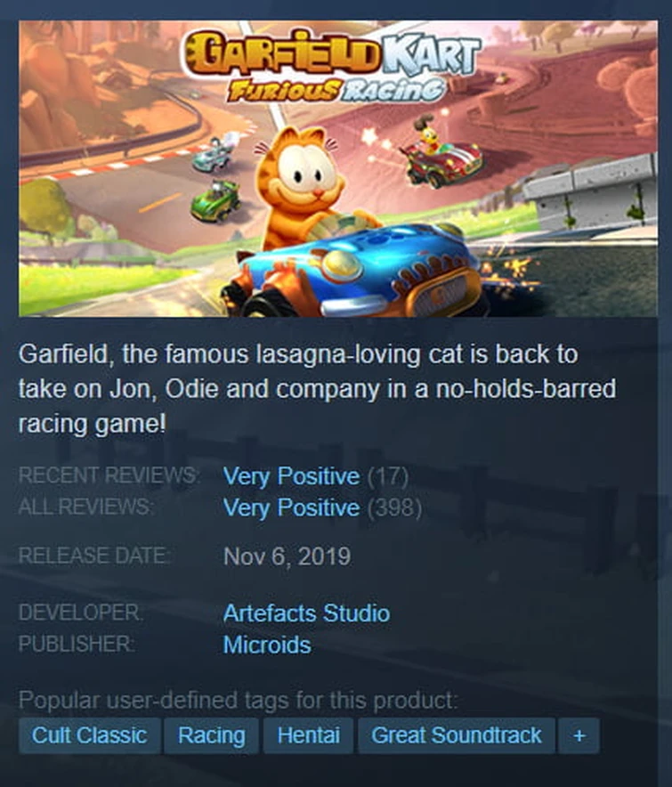
Task: Click the release date Nov 6, 2019
Action: pyautogui.click(x=287, y=556)
